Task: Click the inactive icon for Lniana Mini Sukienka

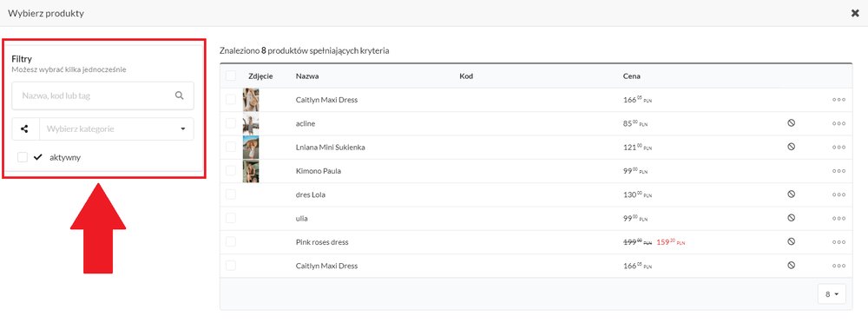Action: (x=791, y=147)
